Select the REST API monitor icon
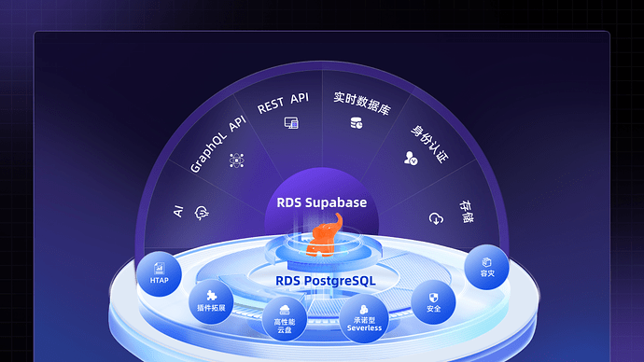The image size is (644, 362). click(291, 123)
